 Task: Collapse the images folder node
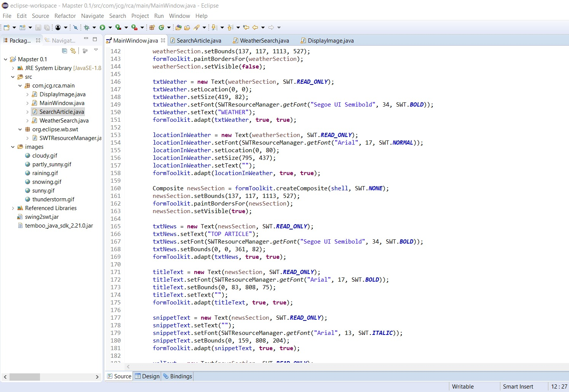coord(13,147)
